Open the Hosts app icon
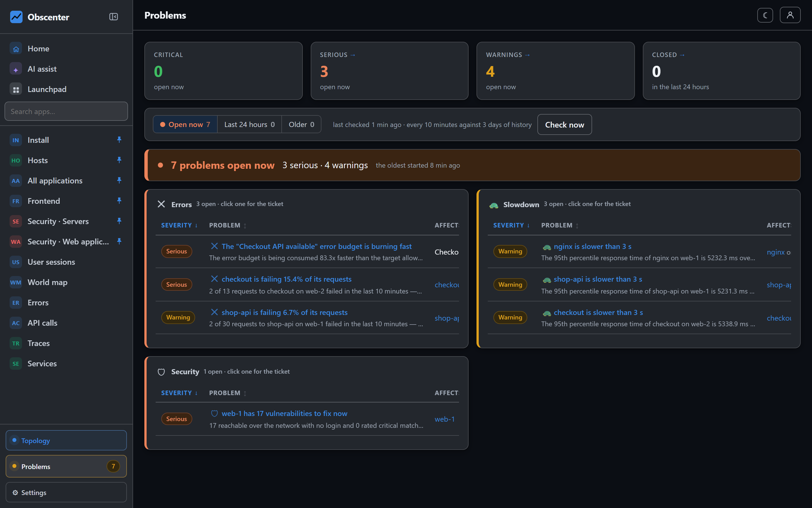Image resolution: width=812 pixels, height=508 pixels. click(16, 160)
